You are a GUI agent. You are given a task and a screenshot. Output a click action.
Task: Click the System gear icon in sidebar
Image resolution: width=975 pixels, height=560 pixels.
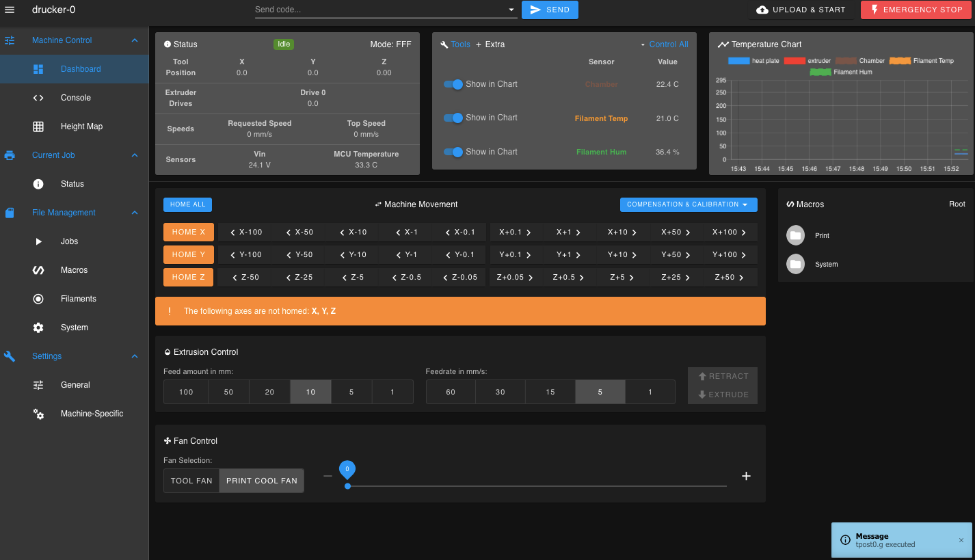pyautogui.click(x=38, y=328)
